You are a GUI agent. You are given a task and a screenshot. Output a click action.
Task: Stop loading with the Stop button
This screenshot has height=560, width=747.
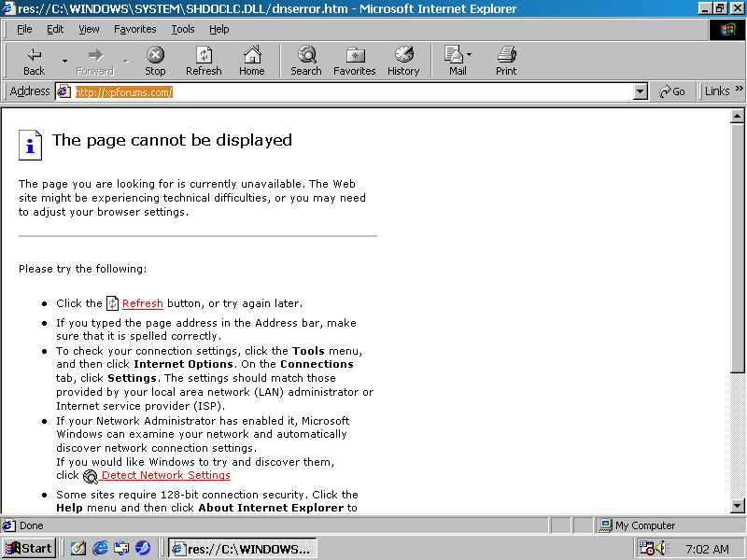(x=155, y=61)
